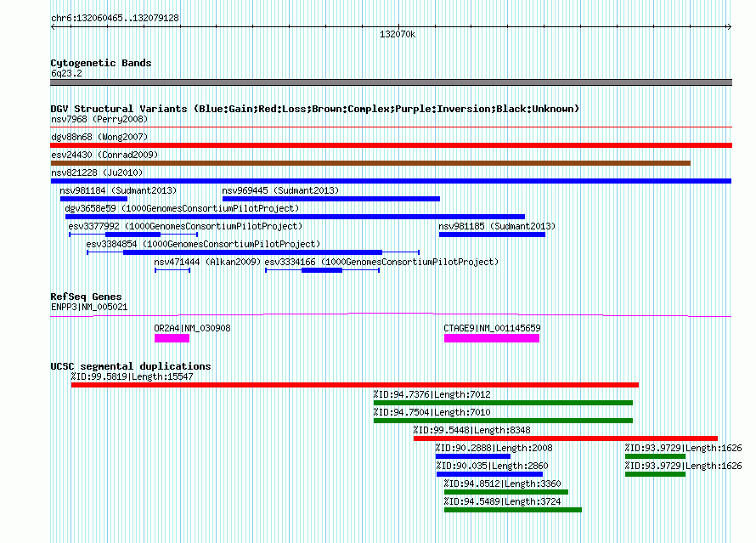This screenshot has height=543, width=756.
Task: Open the nsv969445 Sudmant2013 variant bar
Action: pos(330,199)
